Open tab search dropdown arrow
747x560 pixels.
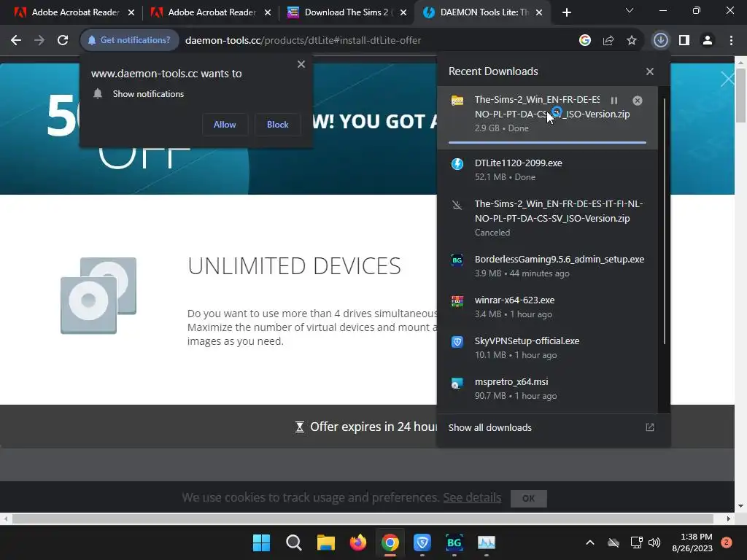click(x=630, y=10)
